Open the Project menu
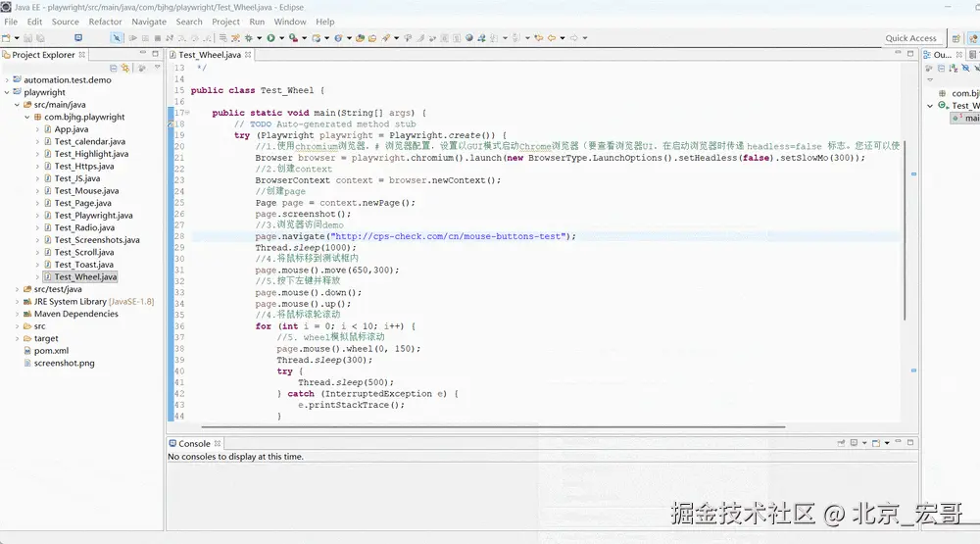Screen dimensions: 980x544 (225, 22)
